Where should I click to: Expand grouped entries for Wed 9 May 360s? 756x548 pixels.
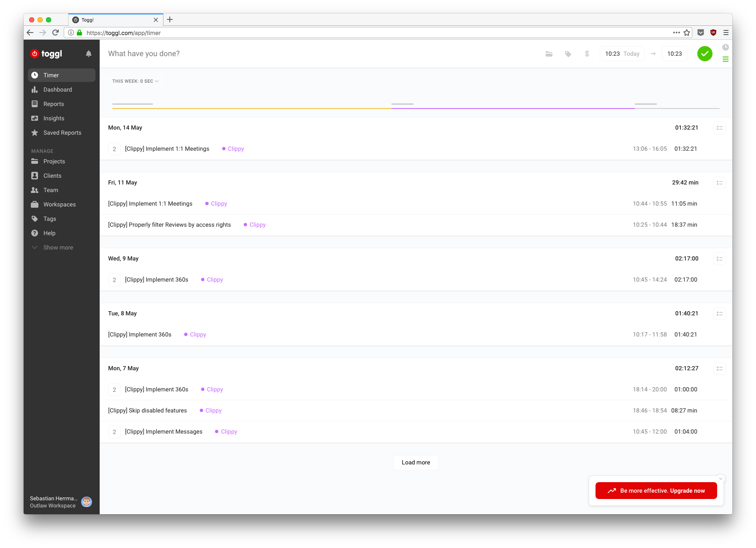114,280
